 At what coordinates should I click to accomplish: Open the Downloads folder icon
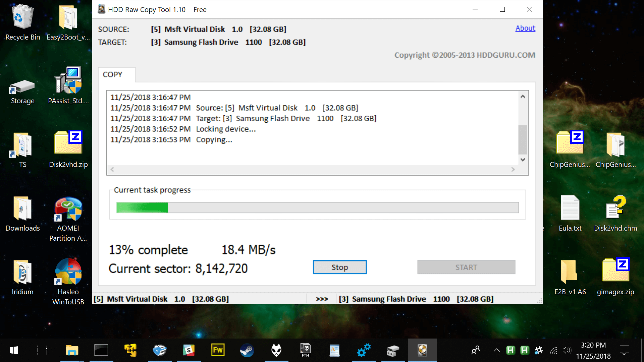click(x=22, y=214)
